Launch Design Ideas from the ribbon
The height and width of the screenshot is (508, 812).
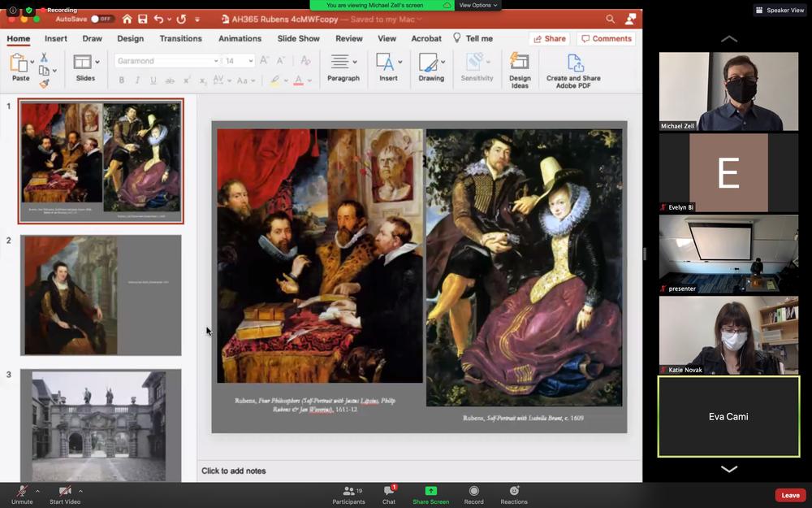coord(520,62)
